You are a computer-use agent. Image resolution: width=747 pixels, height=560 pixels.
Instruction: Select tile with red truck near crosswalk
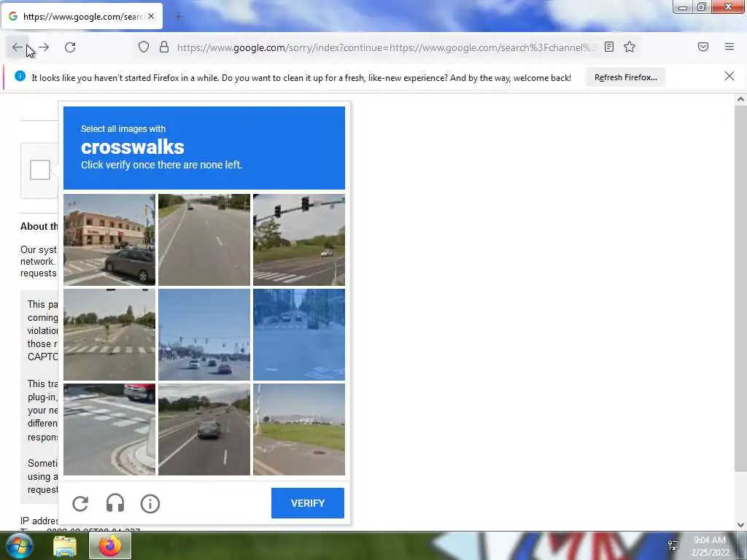tap(109, 429)
